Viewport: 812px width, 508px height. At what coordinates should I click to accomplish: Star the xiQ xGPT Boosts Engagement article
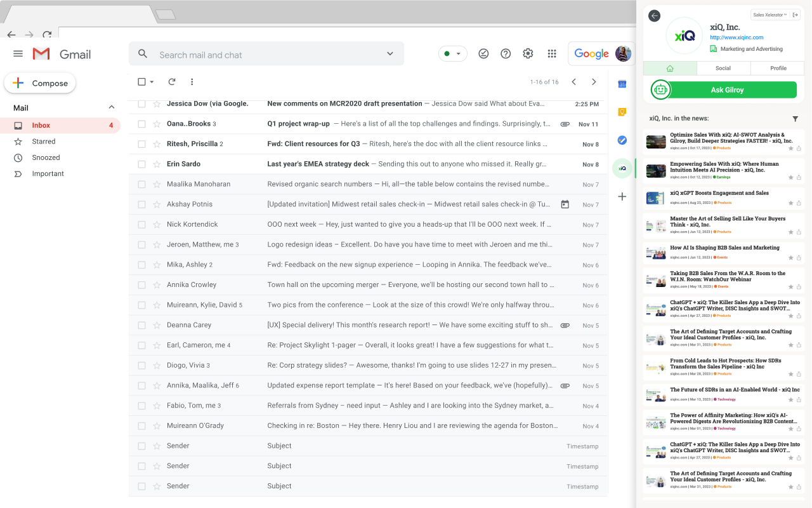click(x=790, y=203)
